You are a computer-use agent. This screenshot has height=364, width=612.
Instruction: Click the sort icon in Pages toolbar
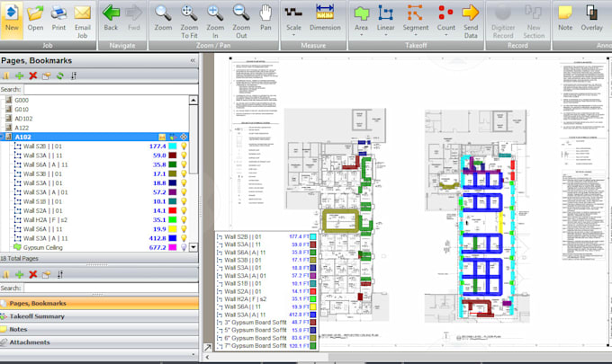click(74, 75)
